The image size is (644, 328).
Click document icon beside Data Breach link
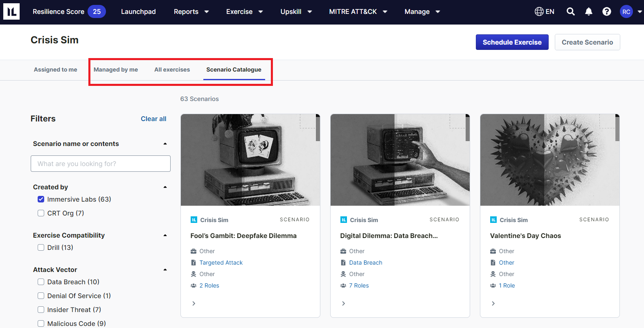343,263
